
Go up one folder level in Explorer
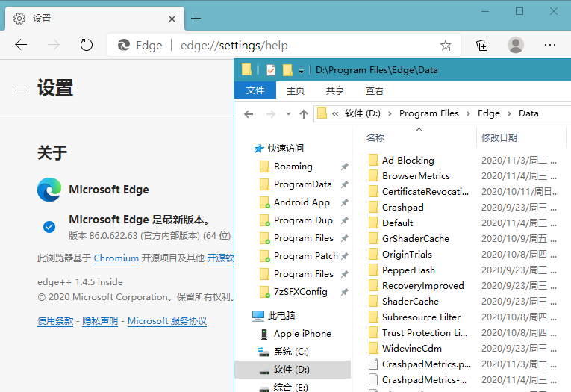pyautogui.click(x=304, y=114)
